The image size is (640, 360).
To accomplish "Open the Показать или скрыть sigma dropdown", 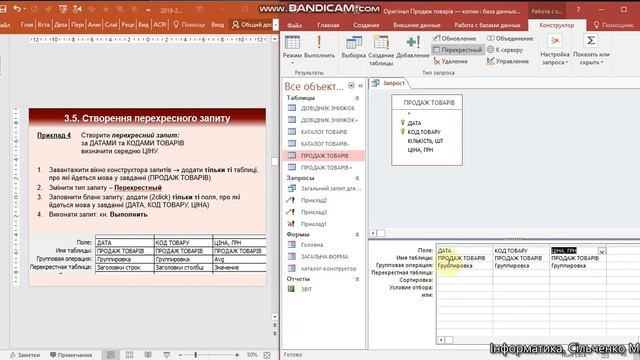I will point(591,50).
